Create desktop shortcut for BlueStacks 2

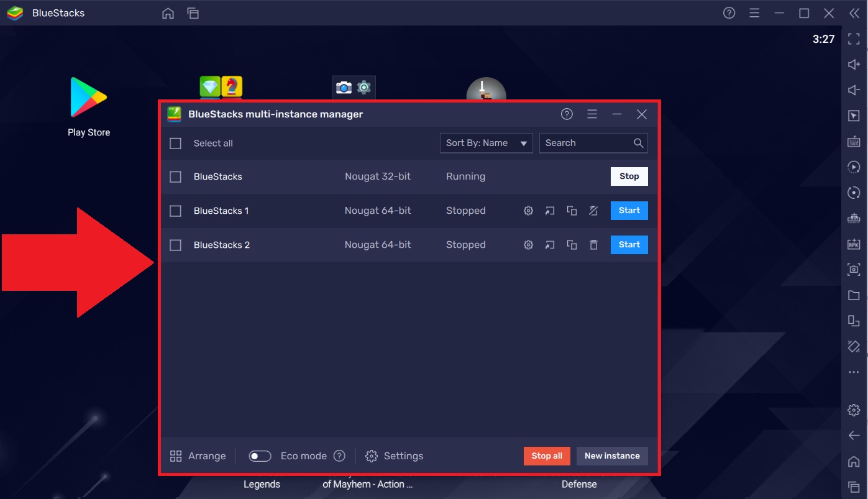pyautogui.click(x=550, y=245)
